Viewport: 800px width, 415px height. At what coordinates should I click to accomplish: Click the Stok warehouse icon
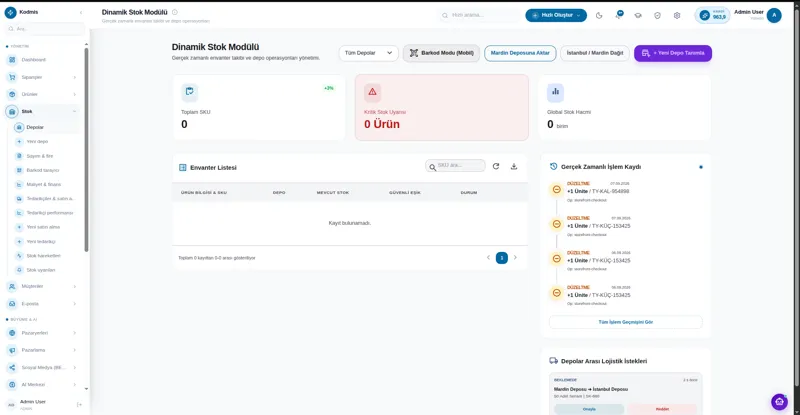(x=12, y=111)
